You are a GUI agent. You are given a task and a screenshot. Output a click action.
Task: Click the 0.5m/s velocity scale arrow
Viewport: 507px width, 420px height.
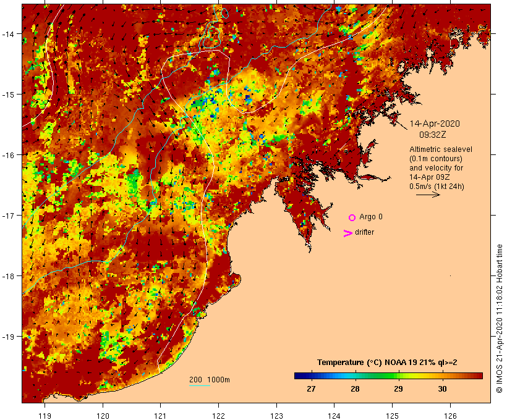428,195
